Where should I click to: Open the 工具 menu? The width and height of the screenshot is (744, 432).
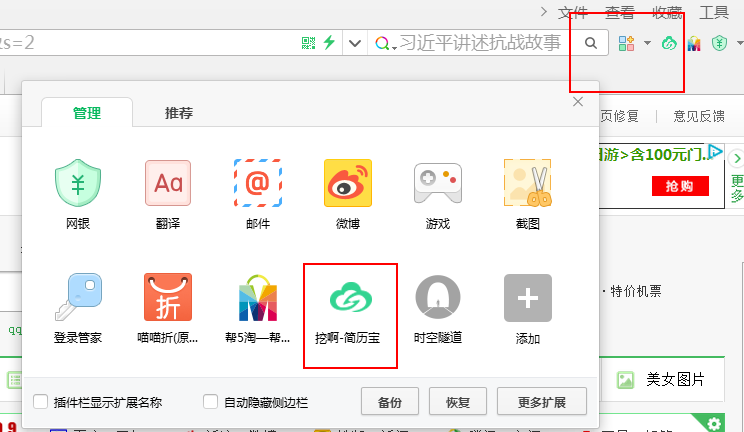(714, 12)
